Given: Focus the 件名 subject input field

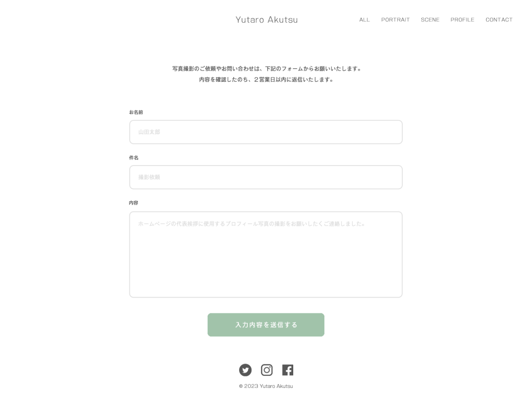Looking at the screenshot, I should tap(266, 177).
